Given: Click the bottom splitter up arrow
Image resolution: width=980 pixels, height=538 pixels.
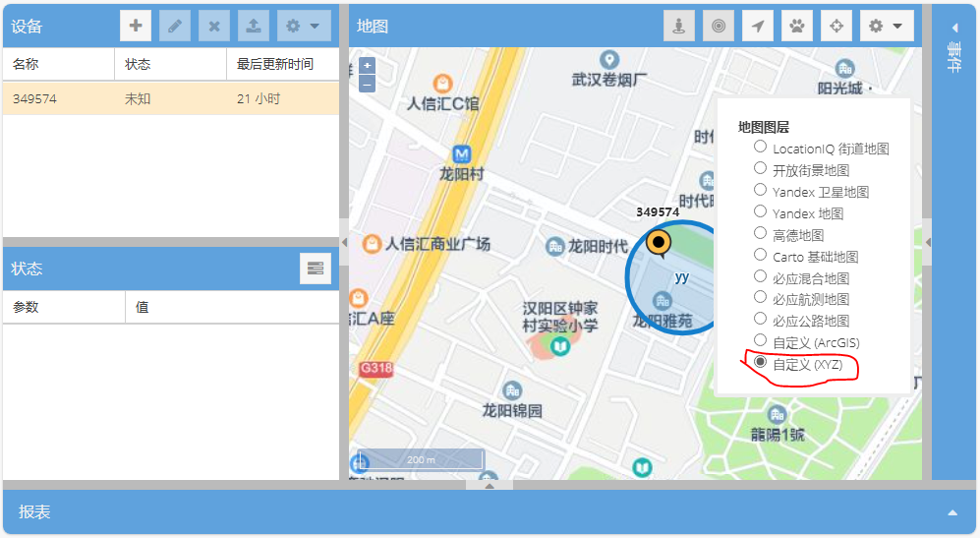Looking at the screenshot, I should coord(490,486).
